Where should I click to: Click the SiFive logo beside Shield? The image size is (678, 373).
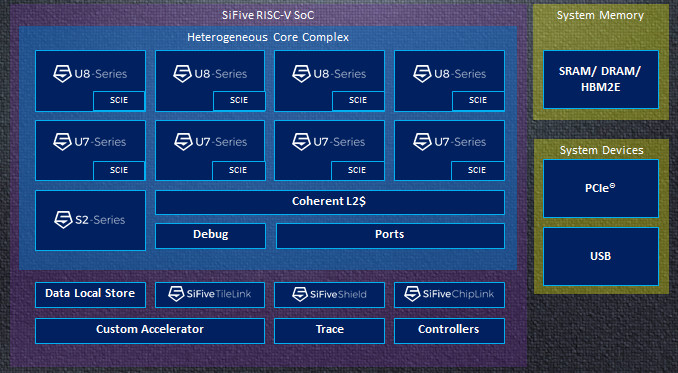[x=300, y=294]
